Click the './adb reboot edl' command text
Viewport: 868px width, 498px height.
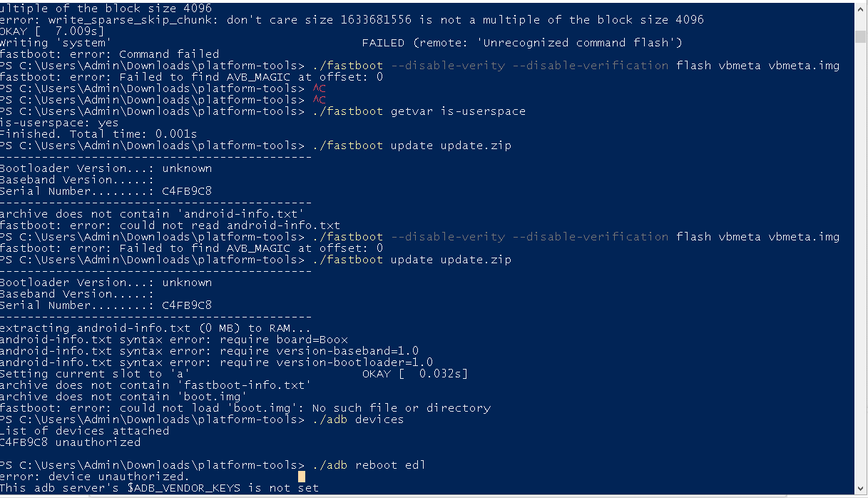pos(369,465)
